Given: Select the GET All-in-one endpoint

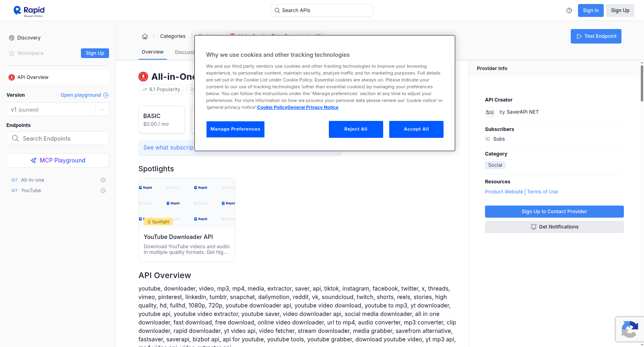Looking at the screenshot, I should click(x=33, y=180).
